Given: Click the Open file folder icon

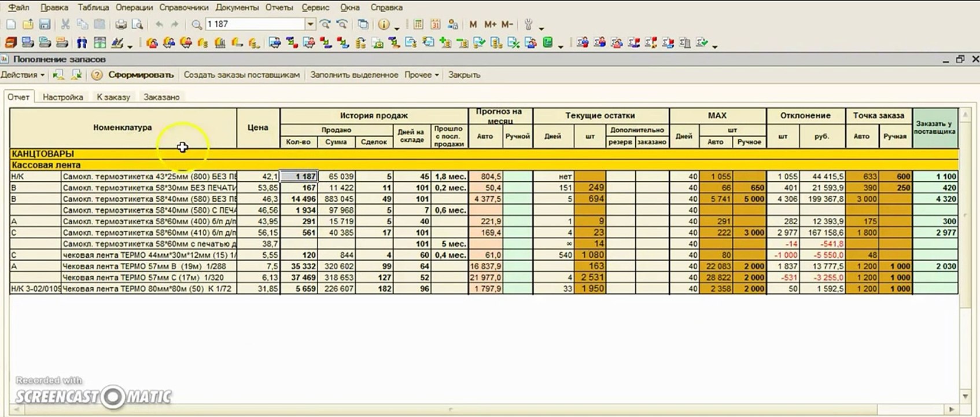Looking at the screenshot, I should [x=28, y=24].
